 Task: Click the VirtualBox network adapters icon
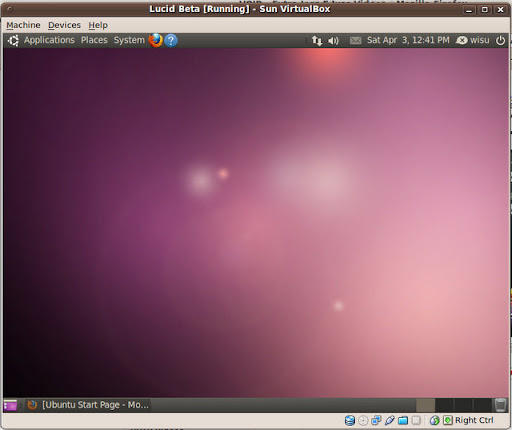[376, 420]
